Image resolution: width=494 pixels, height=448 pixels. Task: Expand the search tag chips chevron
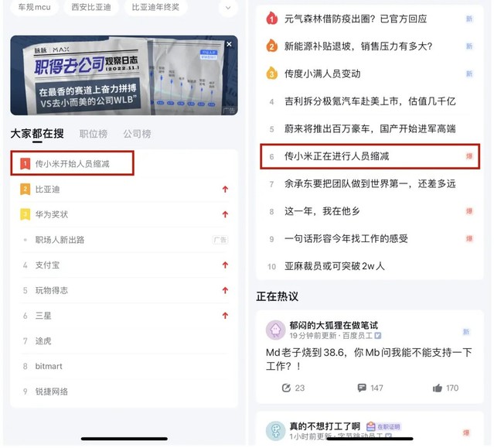228,8
